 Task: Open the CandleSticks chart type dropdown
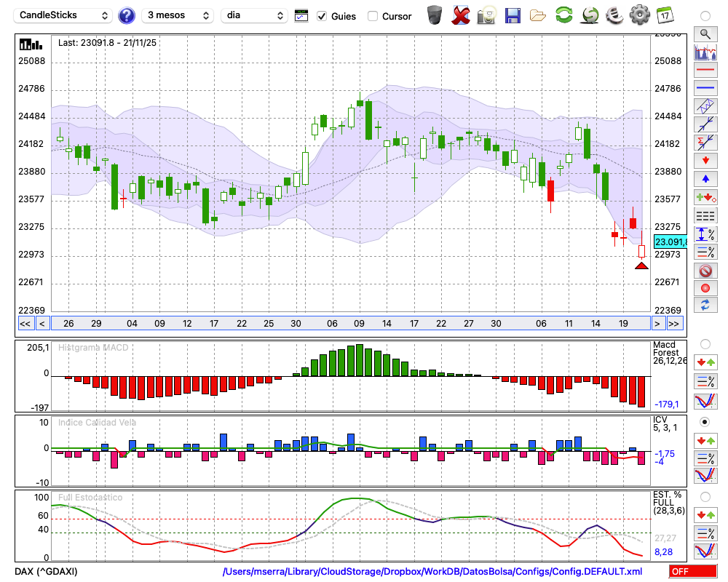coord(64,15)
